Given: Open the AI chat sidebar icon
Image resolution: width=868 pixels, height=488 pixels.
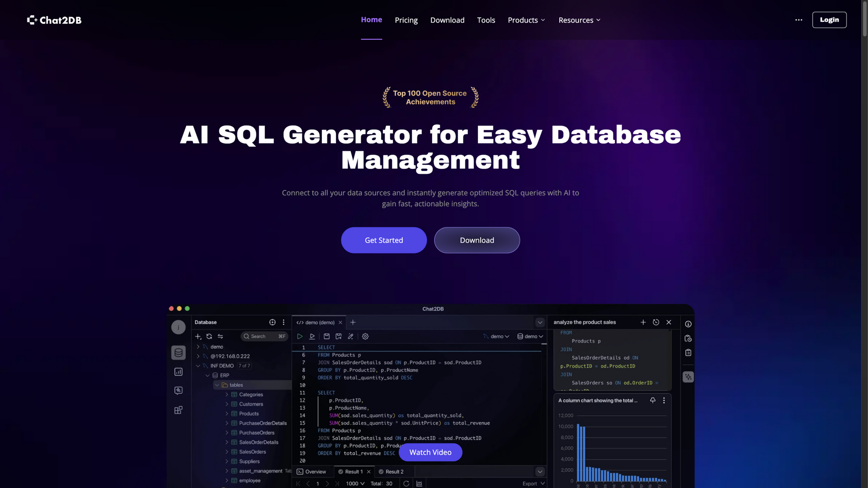Looking at the screenshot, I should [179, 391].
